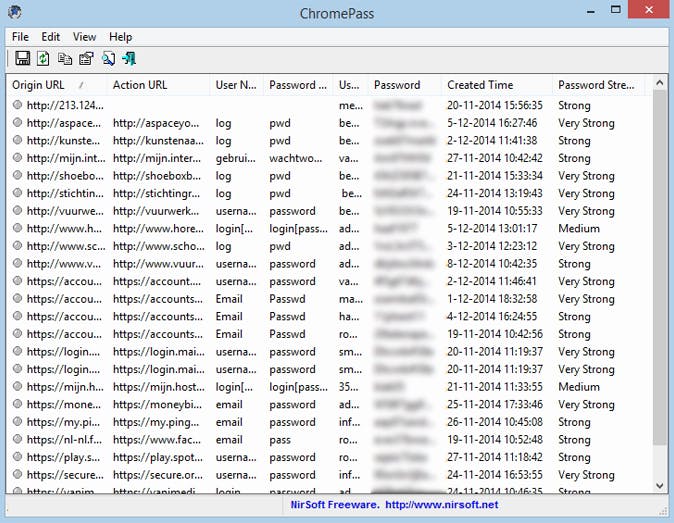Open the Edit menu
This screenshot has height=523, width=674.
tap(51, 37)
